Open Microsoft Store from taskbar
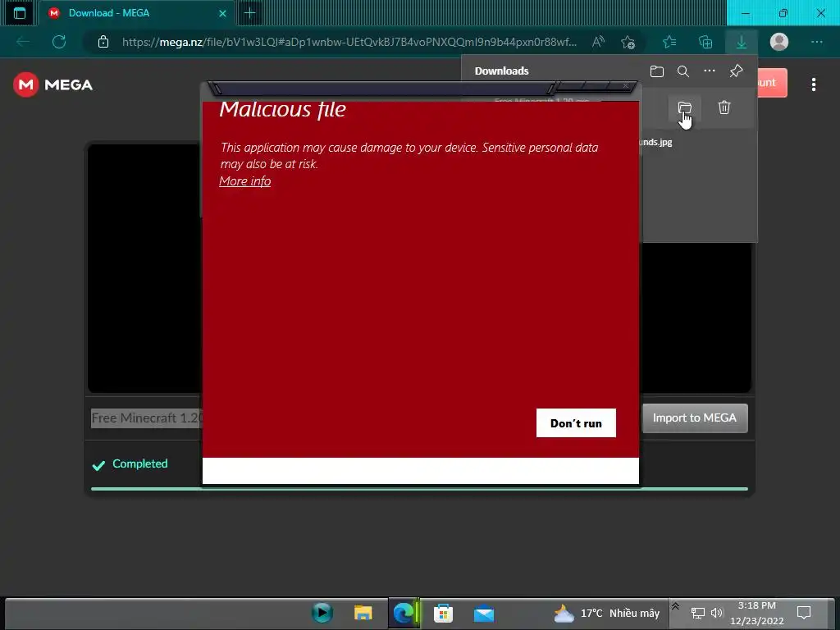Viewport: 840px width, 630px height. pyautogui.click(x=443, y=613)
